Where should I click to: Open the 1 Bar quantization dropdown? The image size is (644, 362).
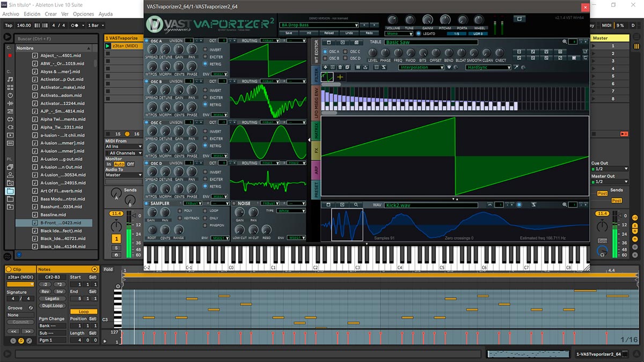(97, 25)
